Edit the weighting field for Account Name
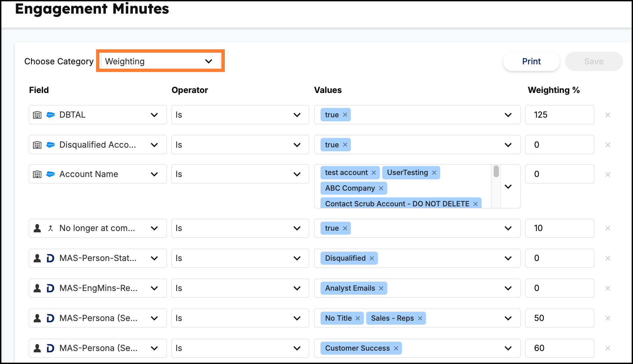This screenshot has width=633, height=364. click(x=560, y=174)
